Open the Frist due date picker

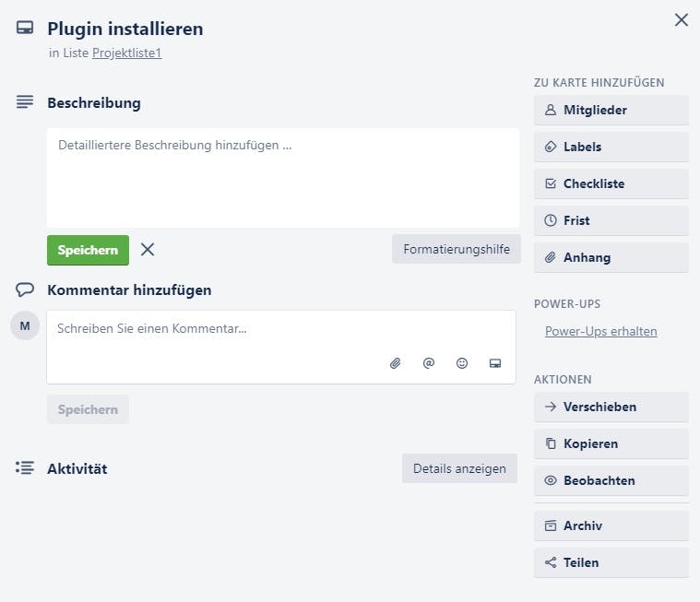(x=611, y=220)
